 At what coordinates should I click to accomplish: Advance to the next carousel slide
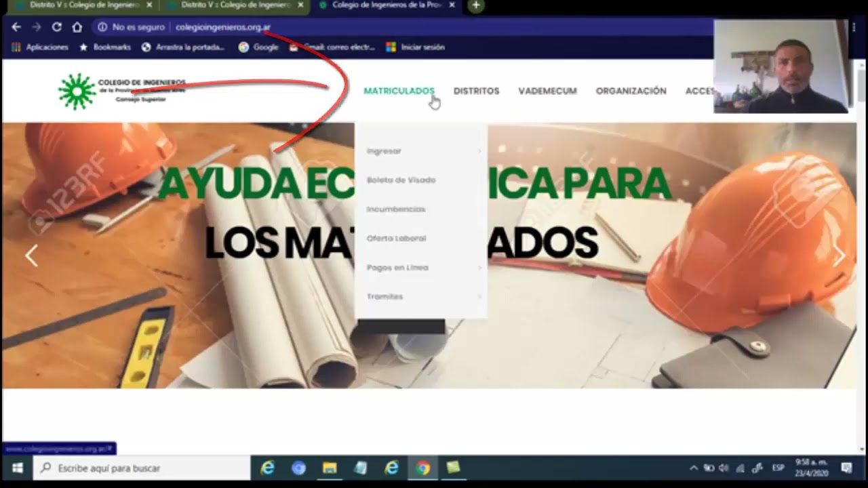click(x=840, y=256)
